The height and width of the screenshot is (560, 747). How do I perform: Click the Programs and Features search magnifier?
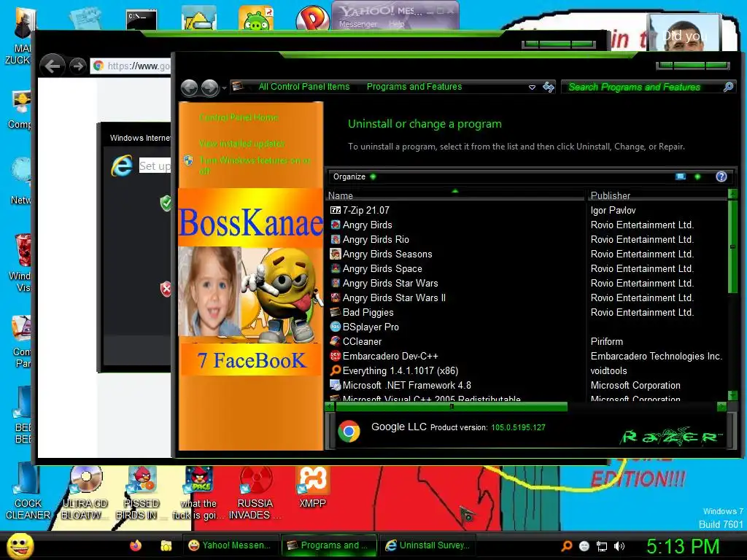[x=728, y=87]
